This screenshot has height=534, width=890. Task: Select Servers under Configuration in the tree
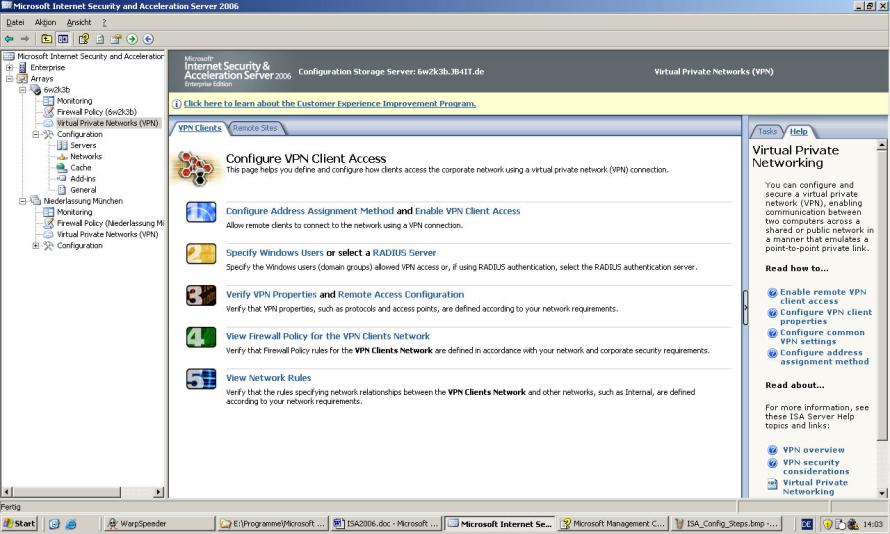(83, 145)
